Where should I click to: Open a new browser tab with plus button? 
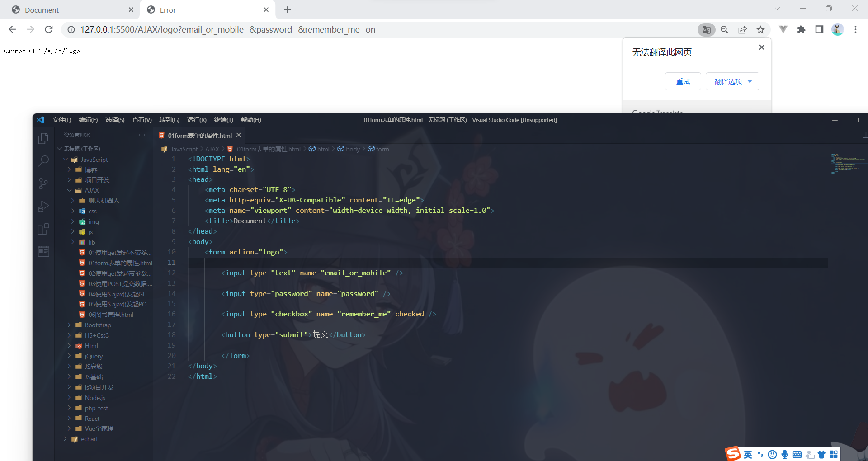point(288,9)
